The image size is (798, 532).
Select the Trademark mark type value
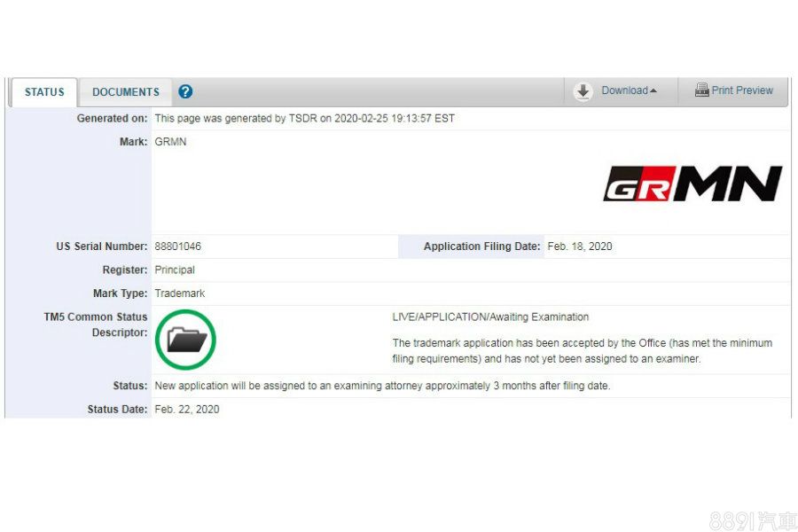click(180, 293)
